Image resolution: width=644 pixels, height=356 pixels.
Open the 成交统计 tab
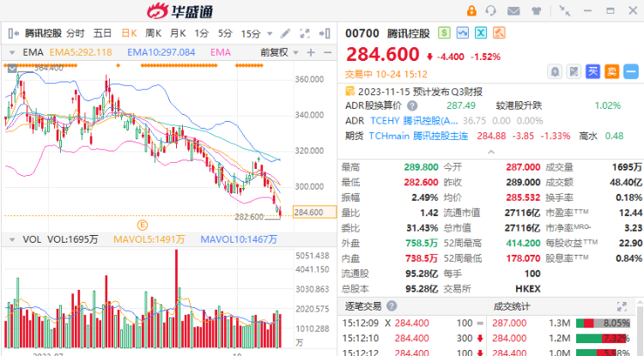512,306
